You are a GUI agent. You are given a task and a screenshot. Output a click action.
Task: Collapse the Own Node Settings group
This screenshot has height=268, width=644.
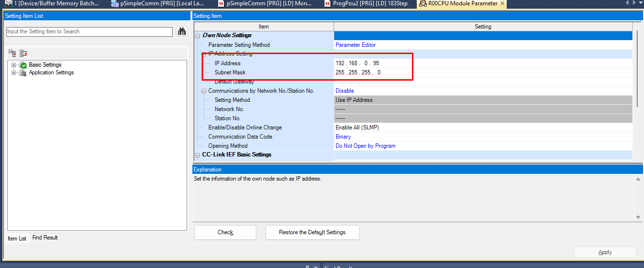click(197, 36)
